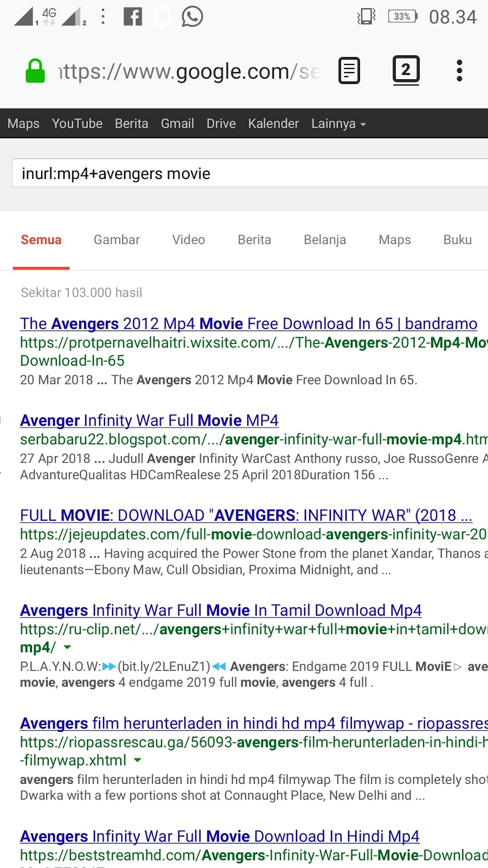Expand the dropdown arrow beside ru-clip.net mp4/ URL

[67, 647]
